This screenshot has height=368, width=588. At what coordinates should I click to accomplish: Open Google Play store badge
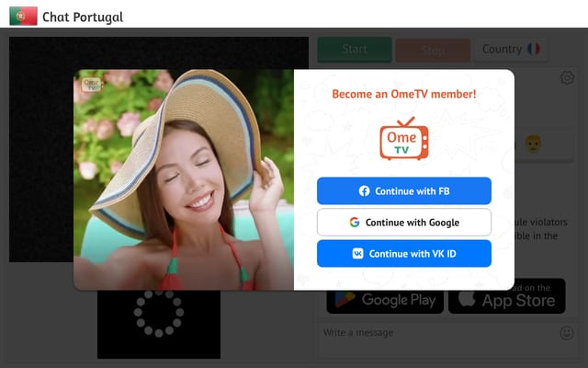coord(385,301)
